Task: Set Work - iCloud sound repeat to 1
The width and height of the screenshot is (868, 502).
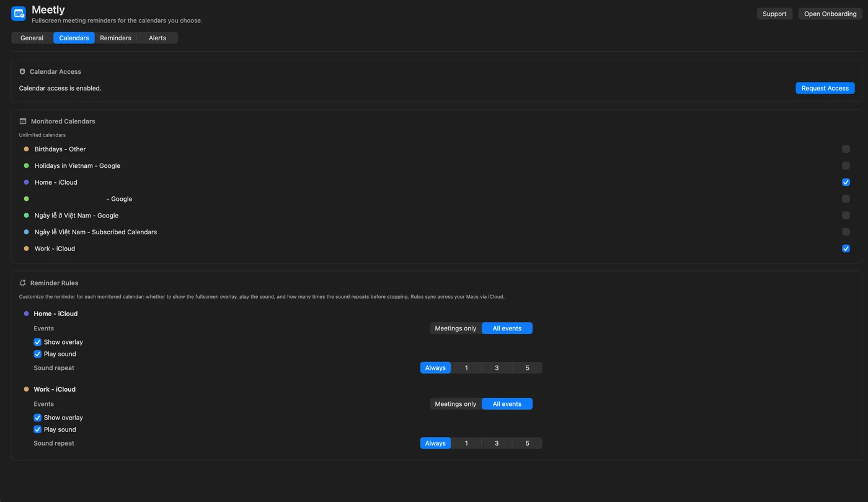Action: (466, 443)
